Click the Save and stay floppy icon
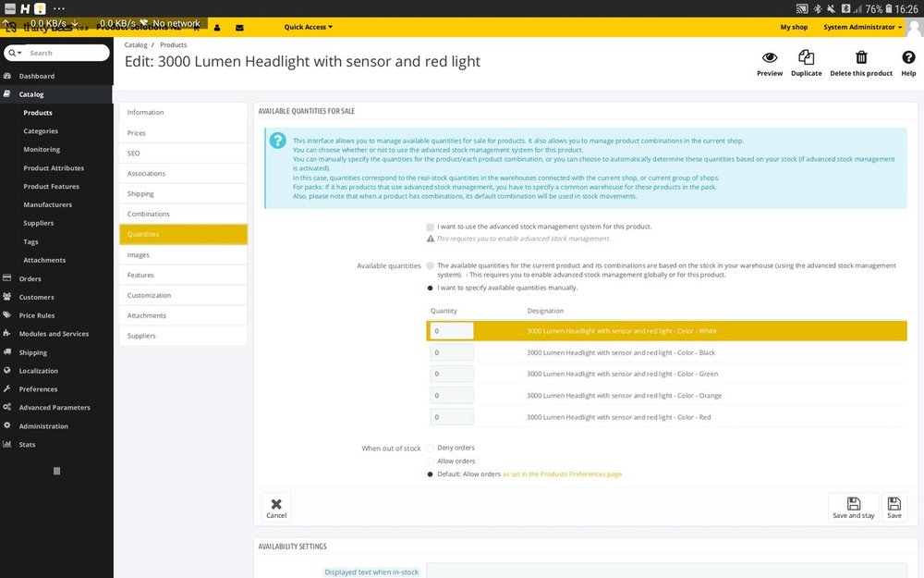 tap(853, 504)
